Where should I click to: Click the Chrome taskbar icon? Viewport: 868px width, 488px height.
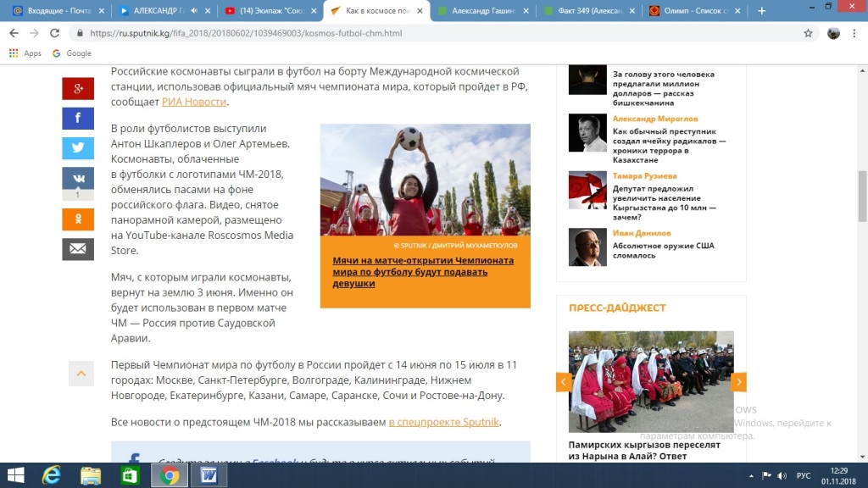click(x=170, y=475)
